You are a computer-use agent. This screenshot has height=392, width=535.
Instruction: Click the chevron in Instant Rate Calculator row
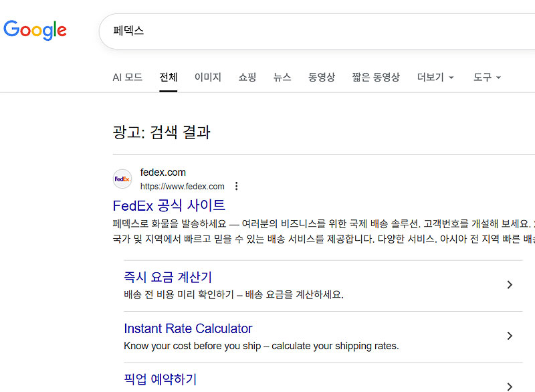[510, 336]
